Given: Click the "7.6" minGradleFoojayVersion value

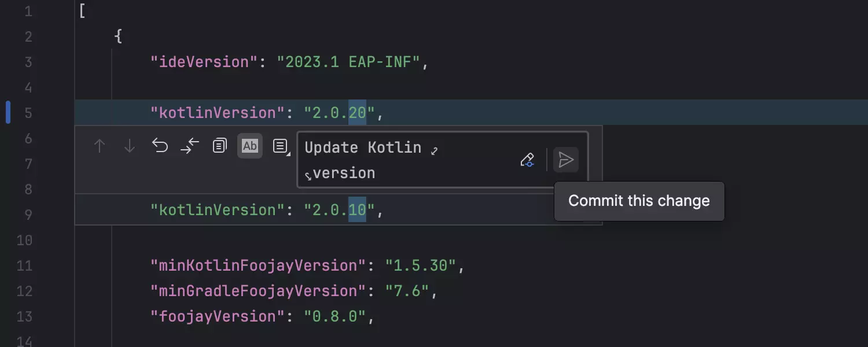Looking at the screenshot, I should pos(407,291).
